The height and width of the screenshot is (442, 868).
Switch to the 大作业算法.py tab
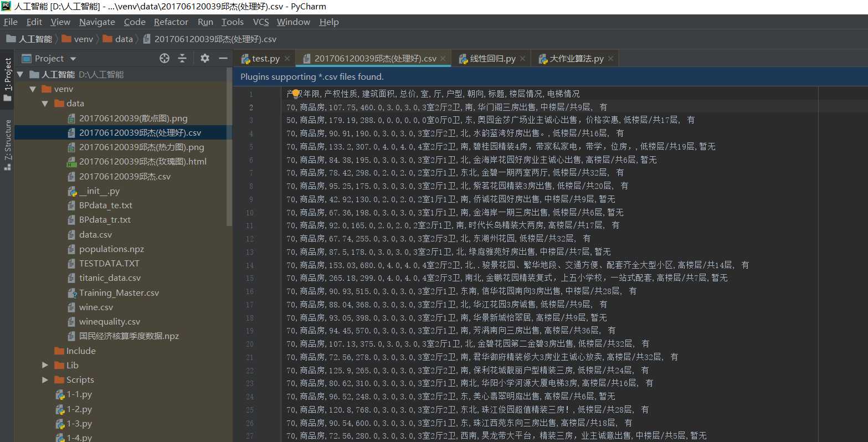577,59
